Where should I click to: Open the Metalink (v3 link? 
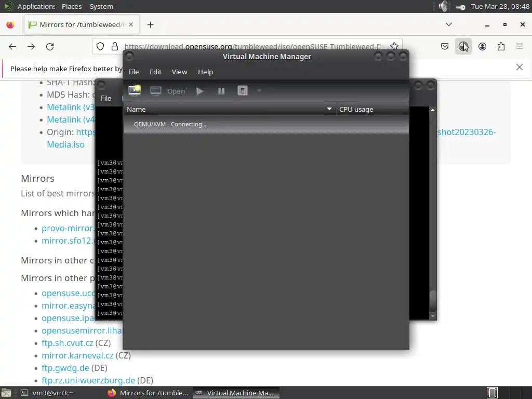pyautogui.click(x=71, y=107)
